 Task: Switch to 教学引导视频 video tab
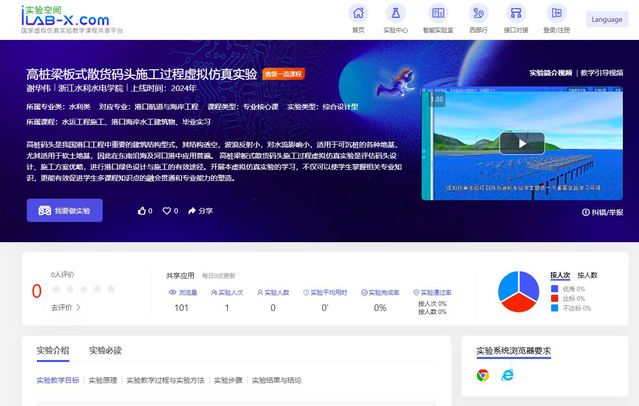[x=602, y=73]
